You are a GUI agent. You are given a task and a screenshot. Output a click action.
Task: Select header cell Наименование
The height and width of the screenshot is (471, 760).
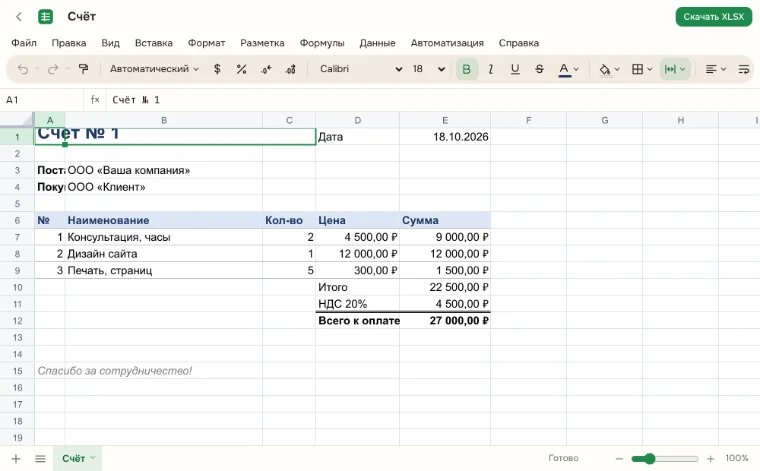pyautogui.click(x=164, y=220)
